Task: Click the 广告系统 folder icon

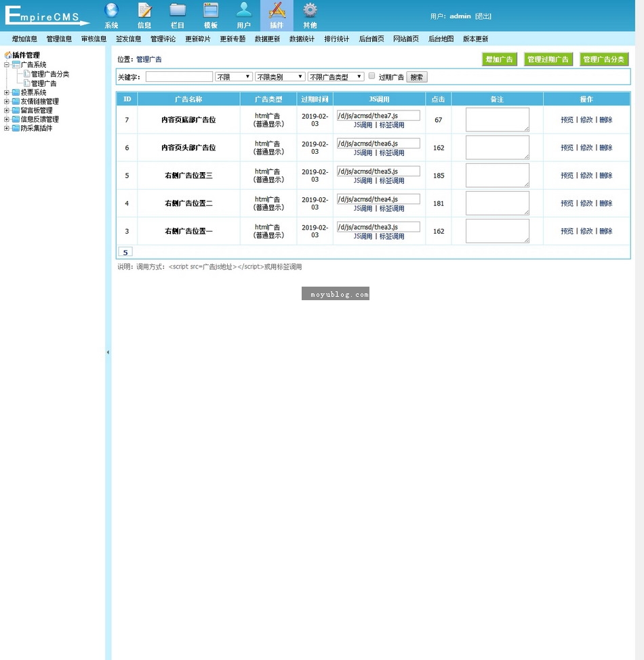Action: point(16,64)
